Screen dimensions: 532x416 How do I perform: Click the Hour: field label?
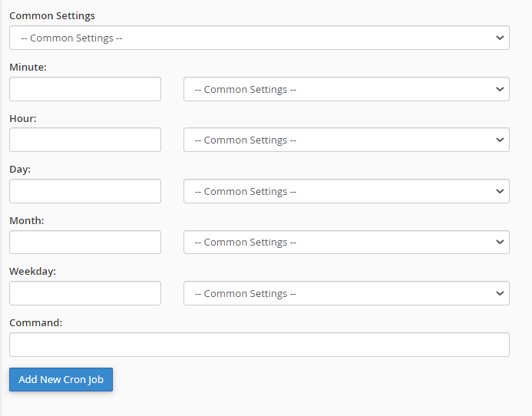coord(23,118)
